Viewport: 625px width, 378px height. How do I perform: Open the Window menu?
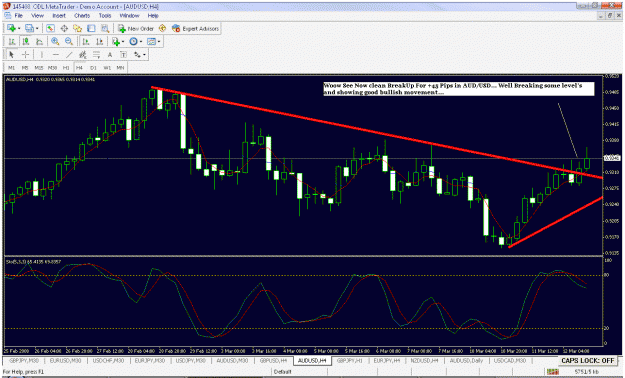pos(130,16)
